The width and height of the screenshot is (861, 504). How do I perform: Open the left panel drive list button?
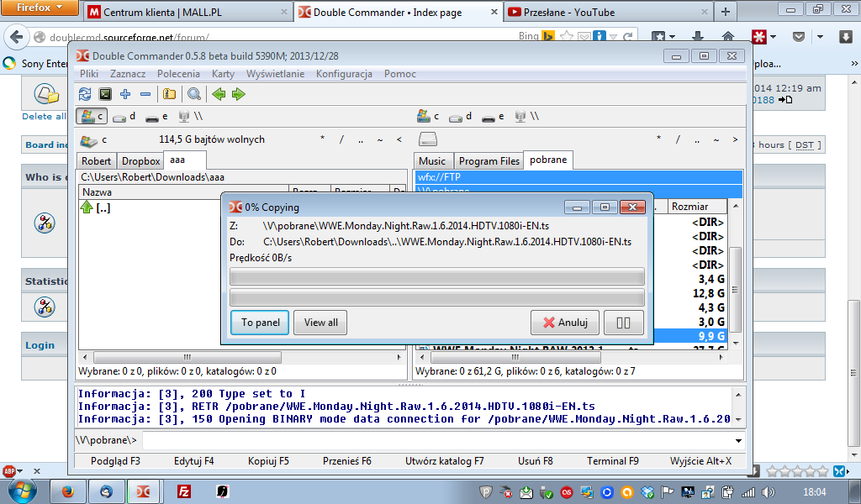[x=88, y=139]
